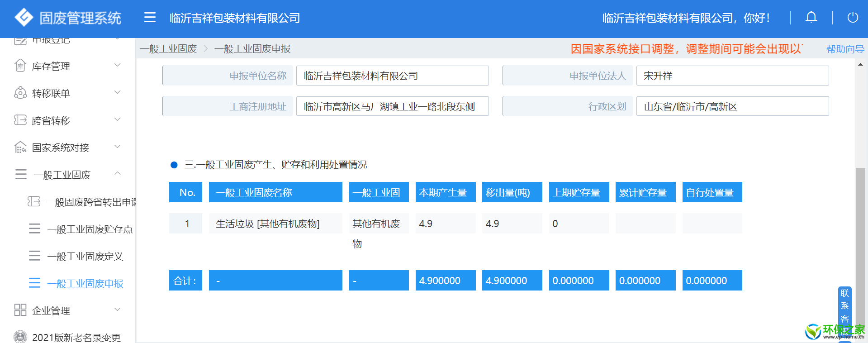Expand the 跨省转移 menu chevron
The image size is (868, 343).
(118, 120)
